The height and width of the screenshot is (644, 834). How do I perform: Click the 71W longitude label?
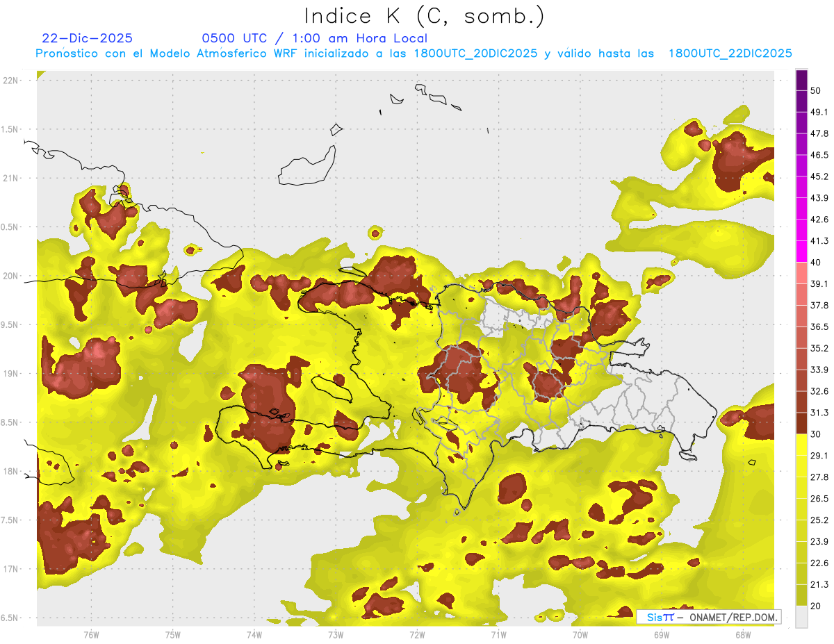coord(498,635)
